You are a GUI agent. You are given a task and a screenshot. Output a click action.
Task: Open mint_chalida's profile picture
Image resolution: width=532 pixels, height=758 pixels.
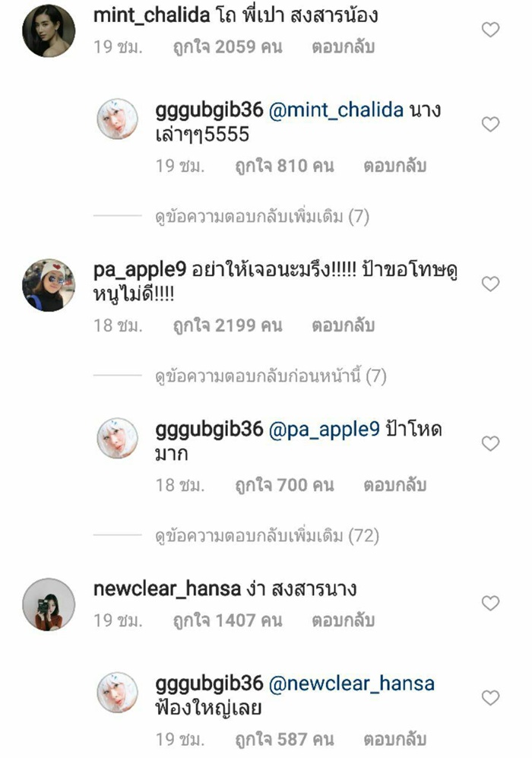coord(49,30)
